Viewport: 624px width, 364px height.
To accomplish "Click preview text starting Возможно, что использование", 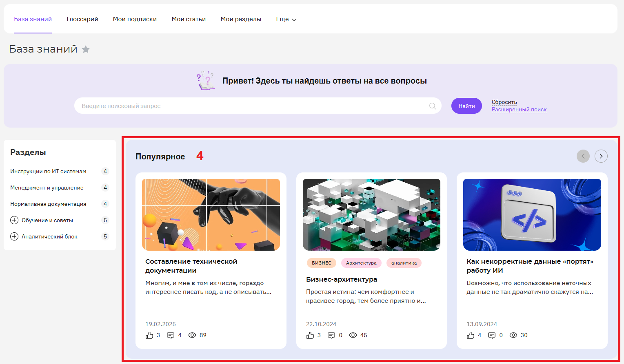I will click(530, 287).
